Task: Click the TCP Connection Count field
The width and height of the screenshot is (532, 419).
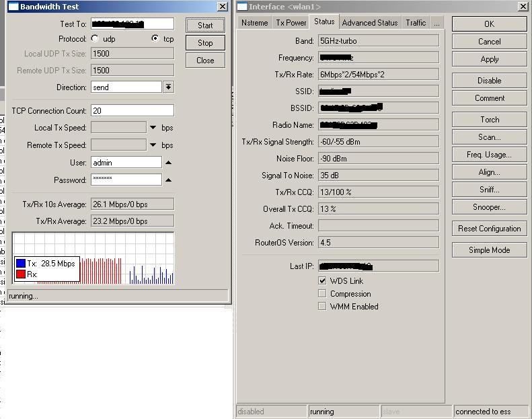Action: [x=132, y=110]
